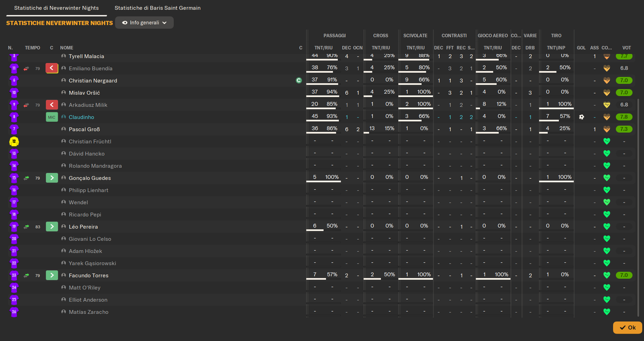Screen dimensions: 644x341
Task: Click Pascal Groß's number 7 shirt icon
Action: pos(14,129)
